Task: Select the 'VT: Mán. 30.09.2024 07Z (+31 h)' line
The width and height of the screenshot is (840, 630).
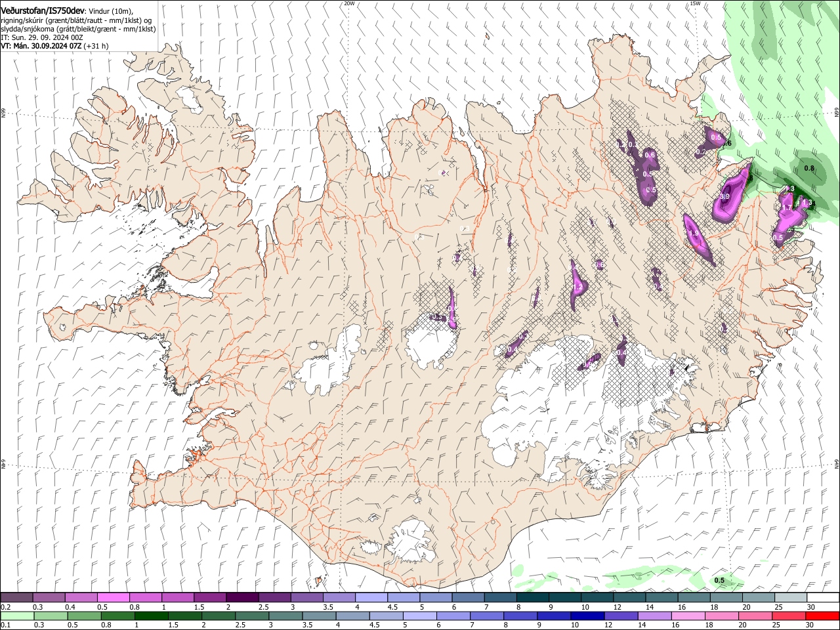Action: [54, 46]
